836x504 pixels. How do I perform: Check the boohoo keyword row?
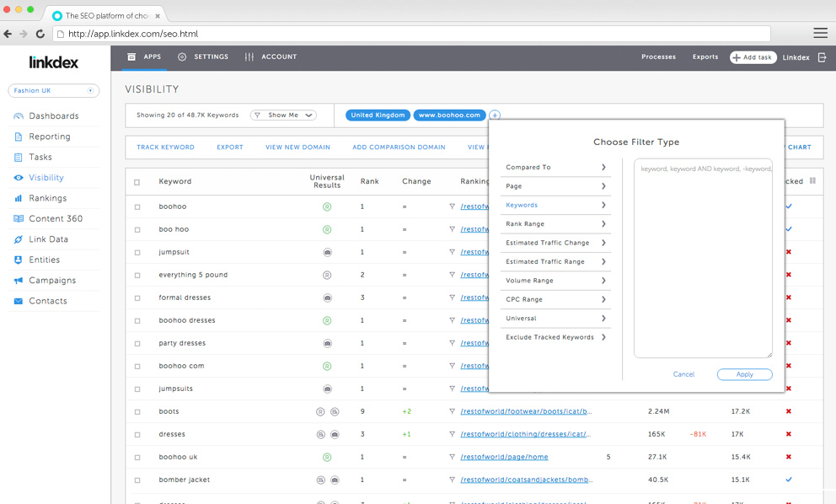[x=137, y=207]
